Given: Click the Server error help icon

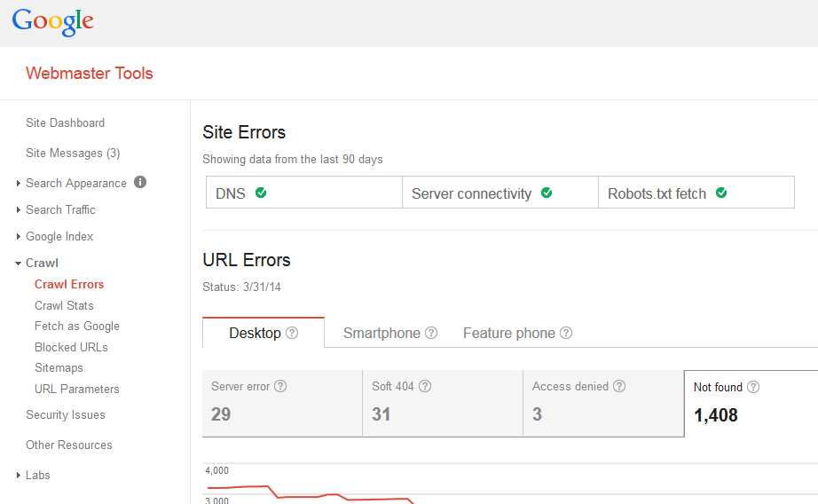Looking at the screenshot, I should [280, 386].
